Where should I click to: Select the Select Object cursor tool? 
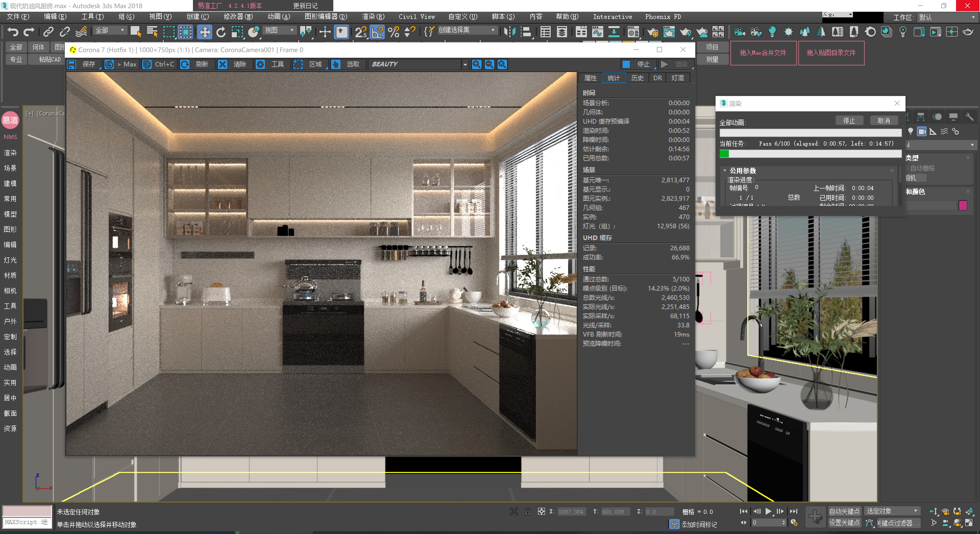[x=136, y=32]
